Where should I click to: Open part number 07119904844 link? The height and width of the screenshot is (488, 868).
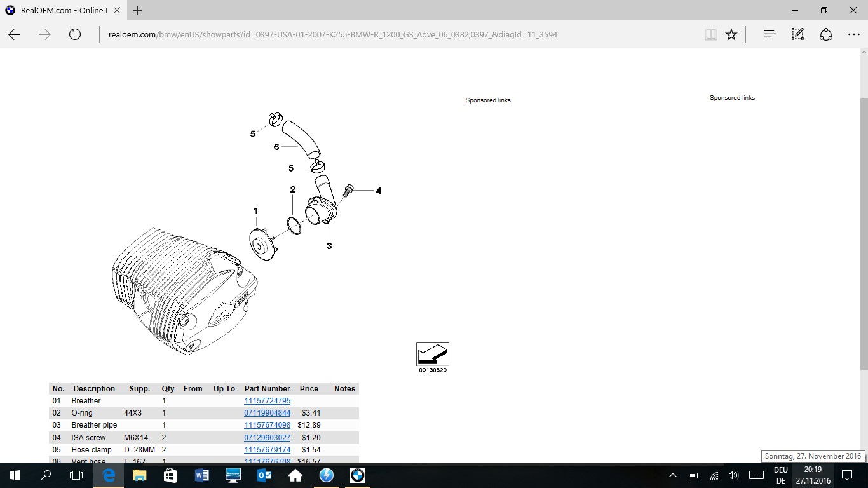[x=268, y=413]
